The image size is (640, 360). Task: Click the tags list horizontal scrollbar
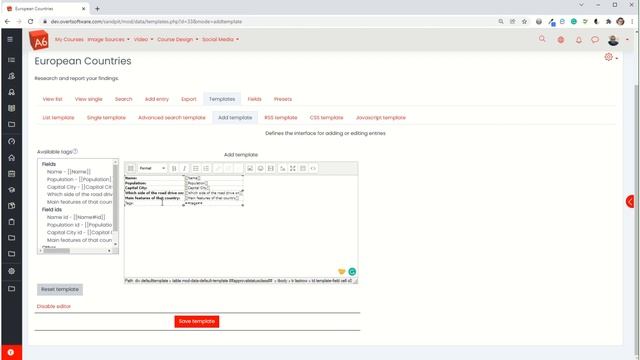coord(57,251)
